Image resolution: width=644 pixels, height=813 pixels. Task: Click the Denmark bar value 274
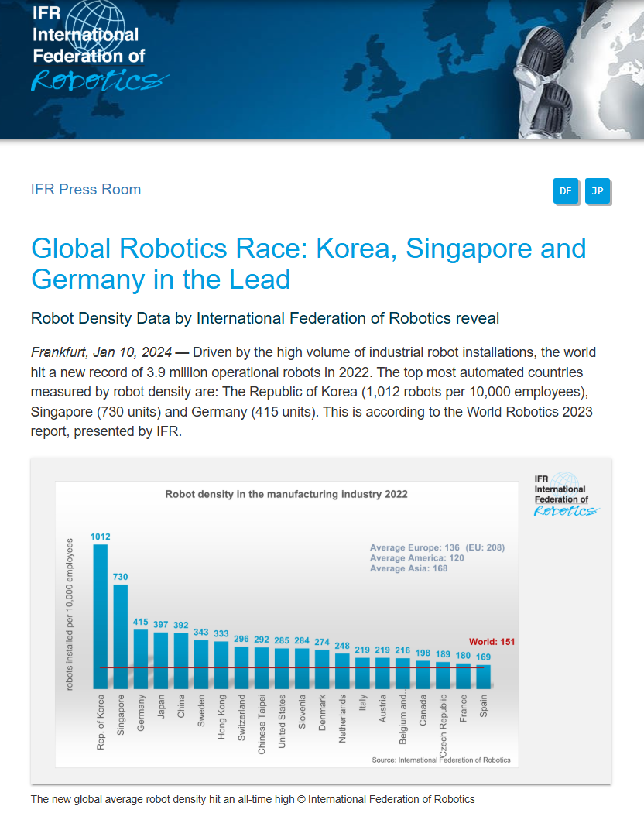322,642
